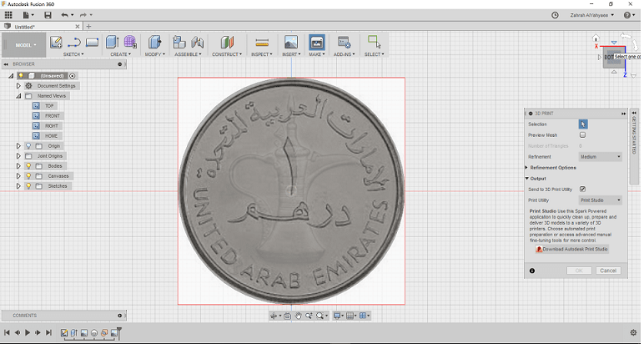
Task: Click the New Component assemble icon
Action: pos(179,42)
